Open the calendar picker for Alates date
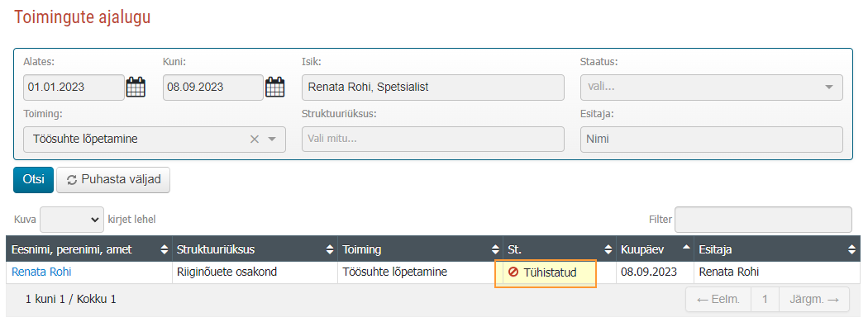Image resolution: width=868 pixels, height=322 pixels. click(136, 88)
